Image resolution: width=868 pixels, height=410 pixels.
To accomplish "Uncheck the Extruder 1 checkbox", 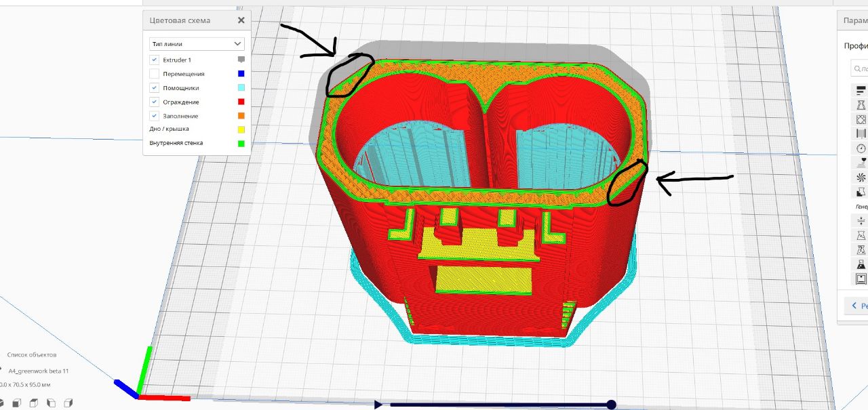I will point(155,60).
